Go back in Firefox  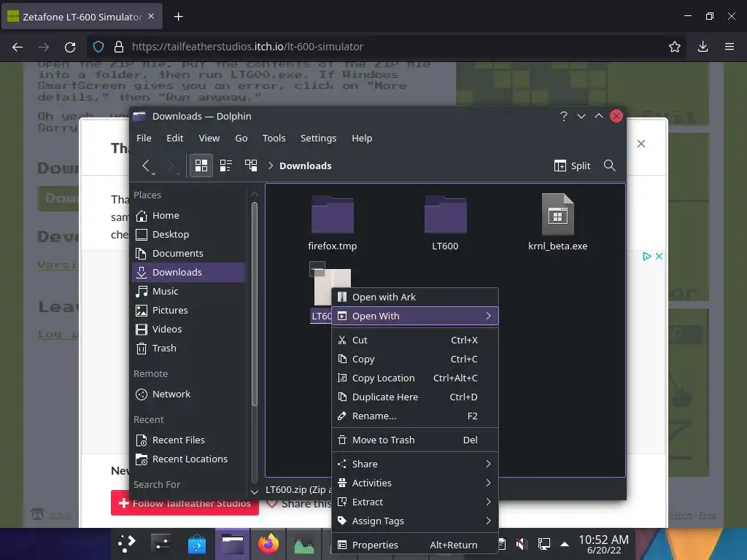click(18, 47)
